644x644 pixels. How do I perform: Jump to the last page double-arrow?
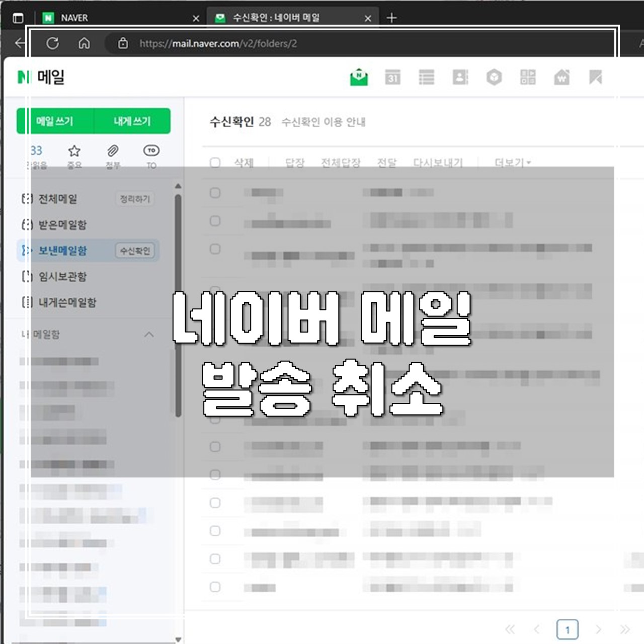(x=625, y=629)
